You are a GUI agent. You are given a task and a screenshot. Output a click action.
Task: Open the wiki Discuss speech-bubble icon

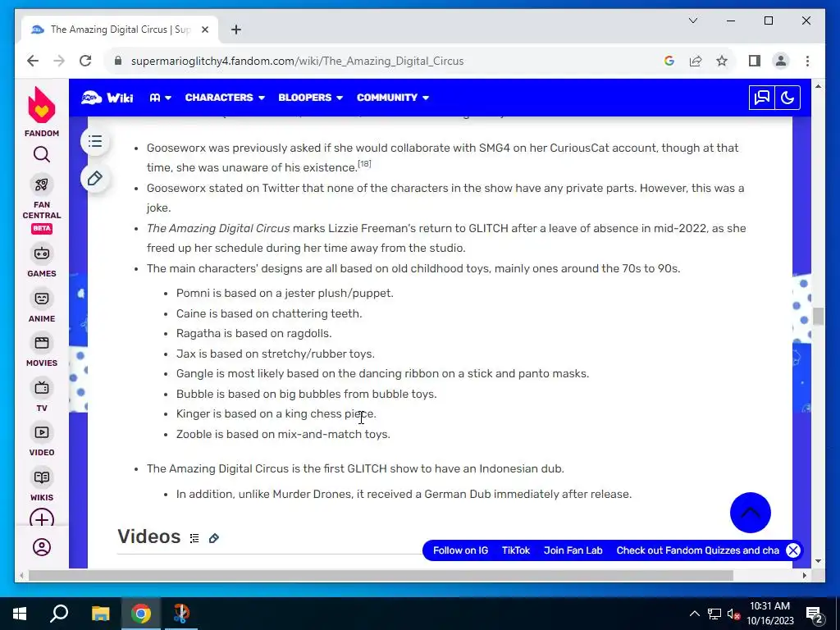click(761, 98)
